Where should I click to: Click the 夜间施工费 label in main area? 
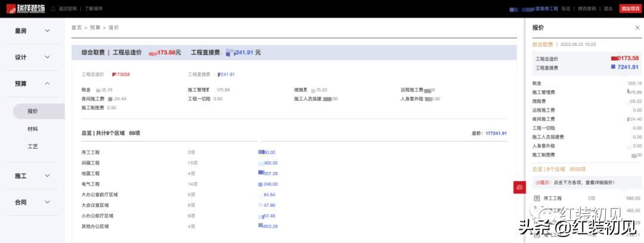point(93,99)
